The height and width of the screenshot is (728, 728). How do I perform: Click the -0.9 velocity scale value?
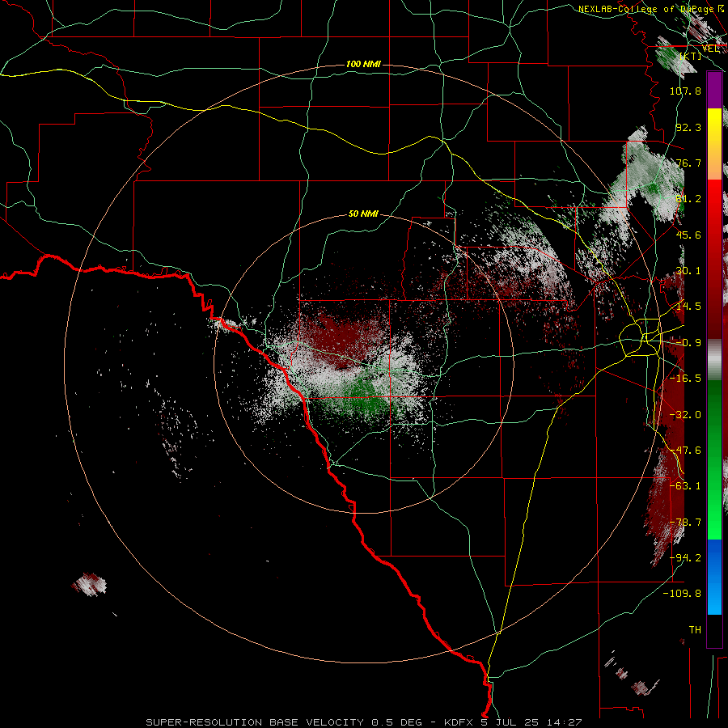point(688,343)
